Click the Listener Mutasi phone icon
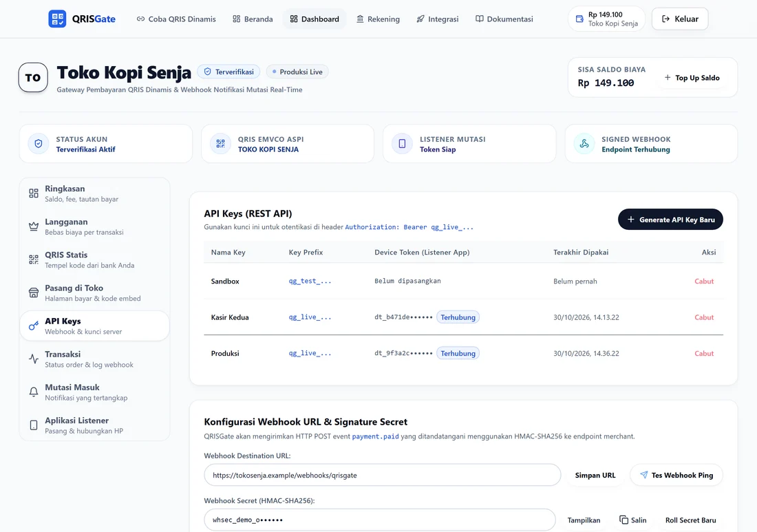757x532 pixels. (402, 143)
